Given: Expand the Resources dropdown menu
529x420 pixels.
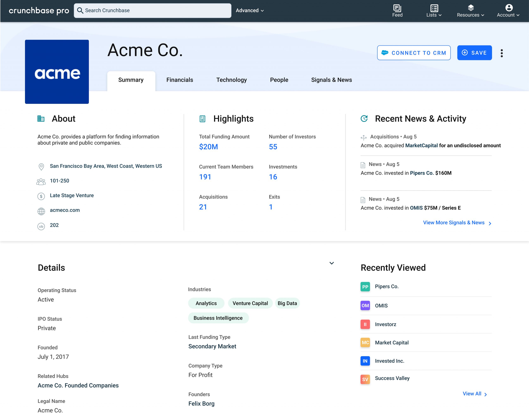Looking at the screenshot, I should (x=470, y=10).
